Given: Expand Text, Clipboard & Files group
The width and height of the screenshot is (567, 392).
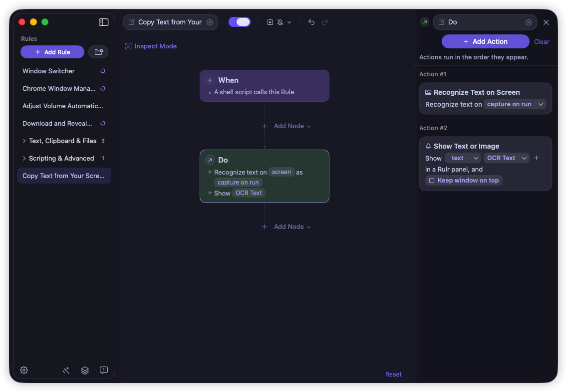Looking at the screenshot, I should point(24,141).
